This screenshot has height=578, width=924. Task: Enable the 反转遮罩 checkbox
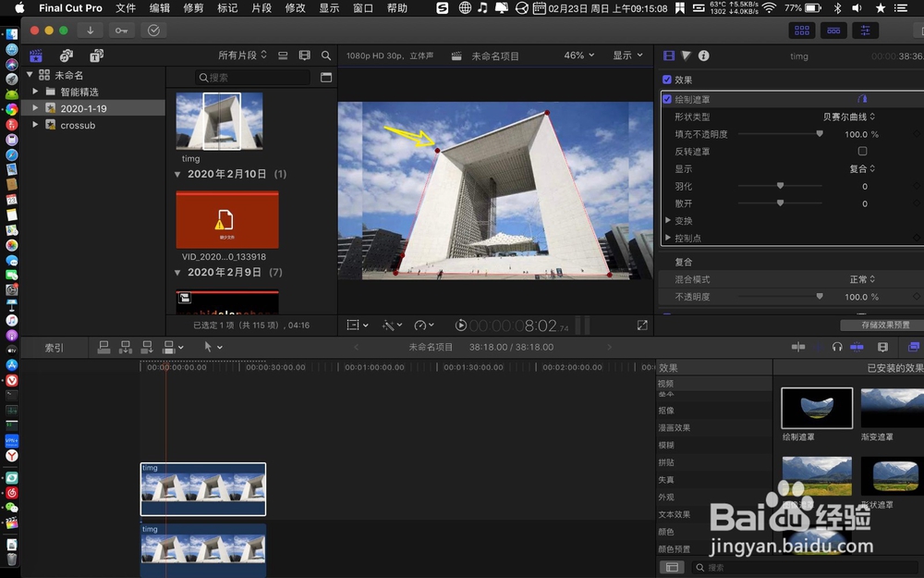pos(862,151)
